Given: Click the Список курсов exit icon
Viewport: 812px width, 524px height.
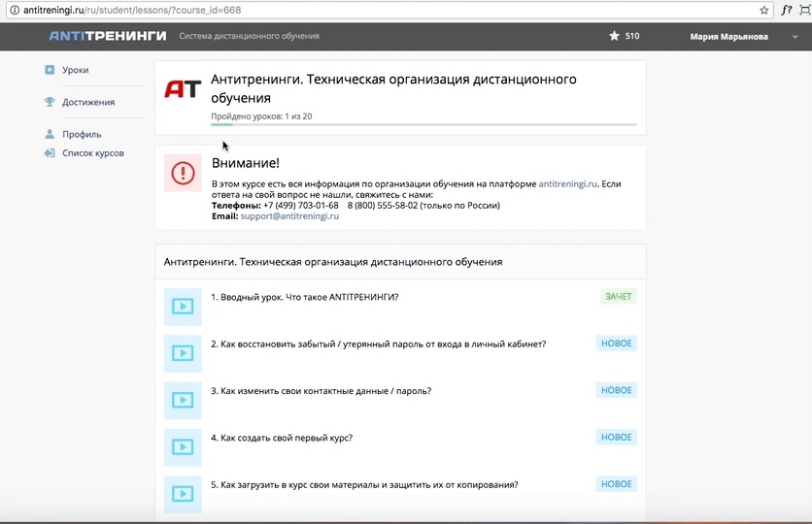Looking at the screenshot, I should click(x=50, y=153).
